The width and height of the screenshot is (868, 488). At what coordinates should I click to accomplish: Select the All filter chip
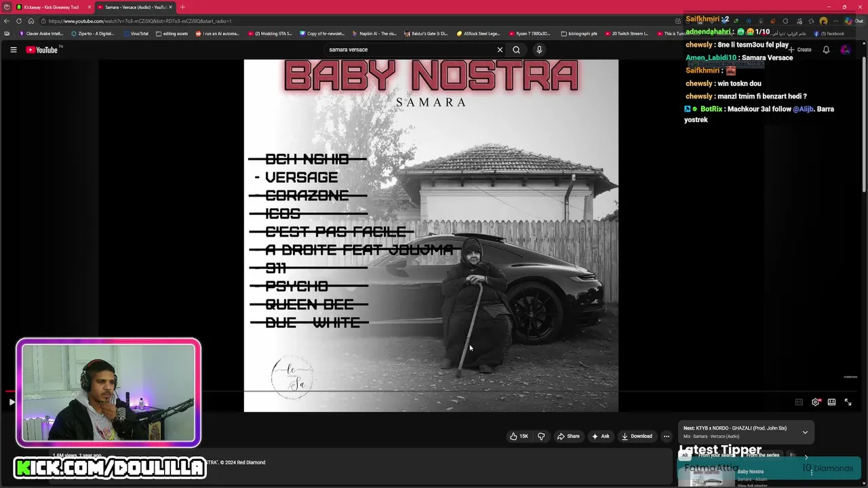685,455
